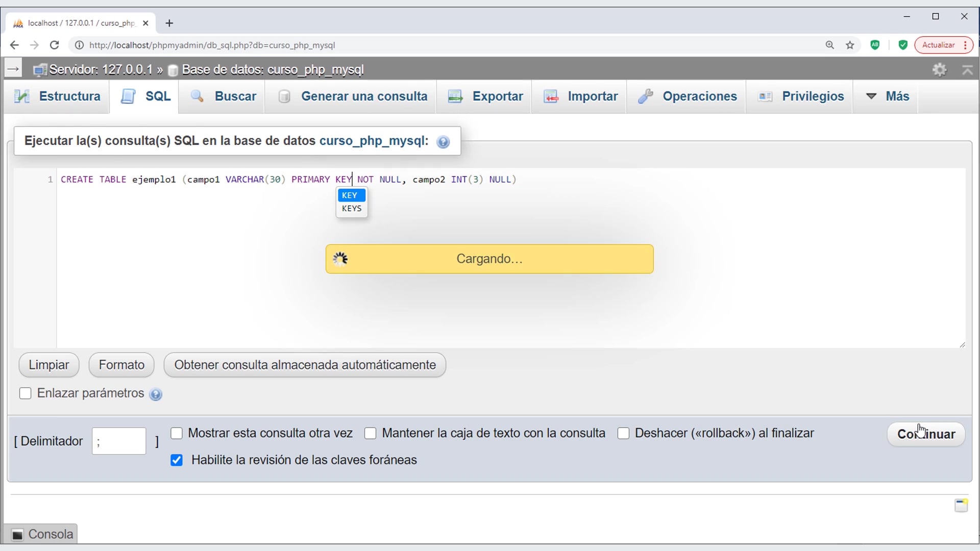Open the green shield extension icon

[x=903, y=45]
